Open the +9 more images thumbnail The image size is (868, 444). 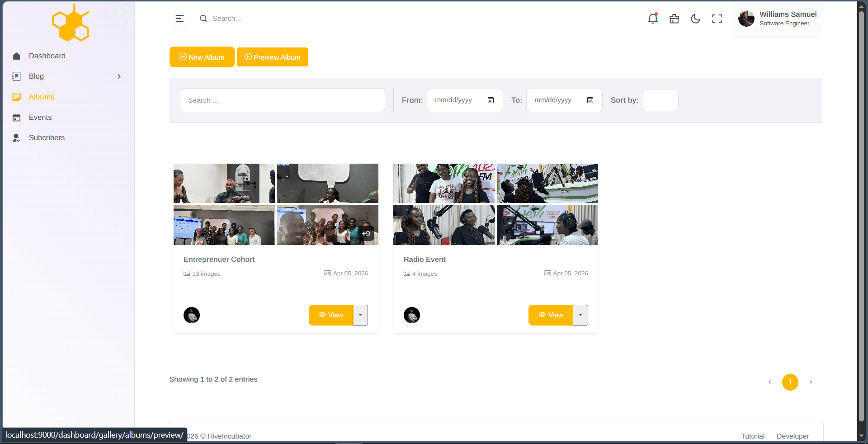pyautogui.click(x=327, y=225)
